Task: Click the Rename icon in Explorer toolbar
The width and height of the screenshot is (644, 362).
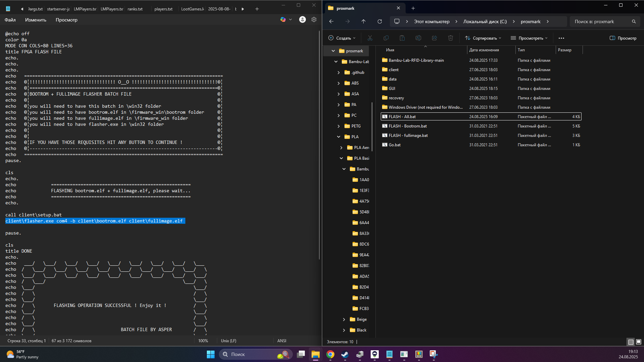Action: pos(418,38)
